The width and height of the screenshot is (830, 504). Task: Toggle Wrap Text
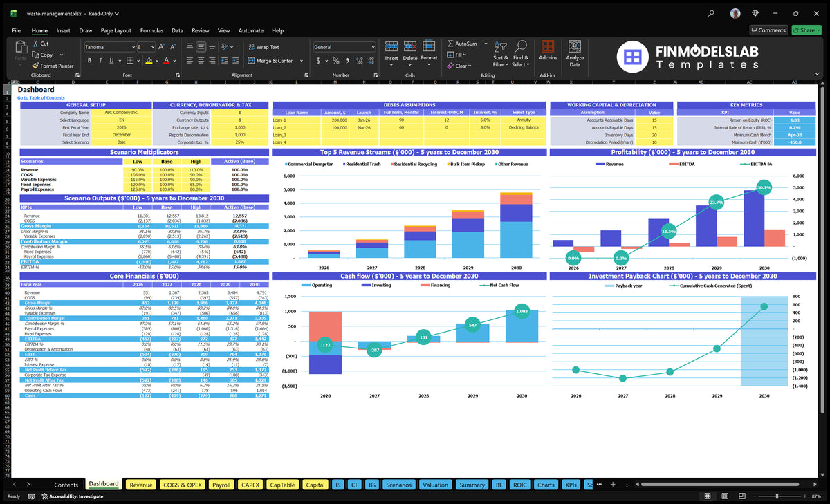click(x=264, y=47)
